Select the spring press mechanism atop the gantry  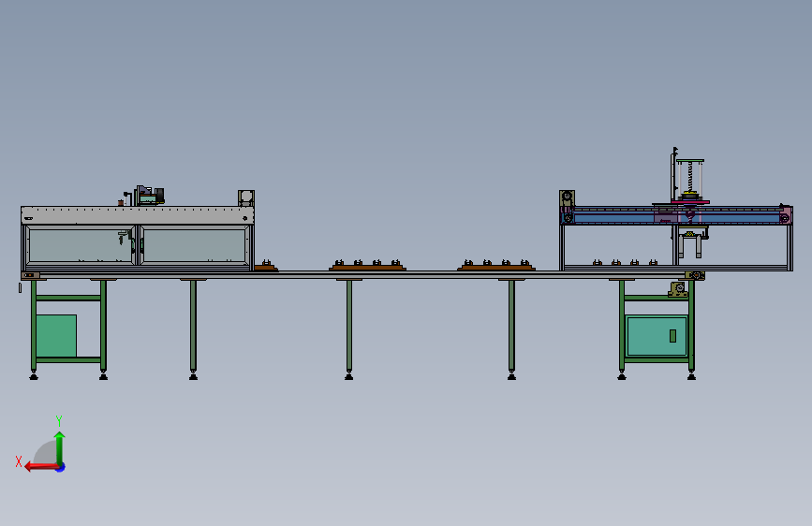[690, 180]
